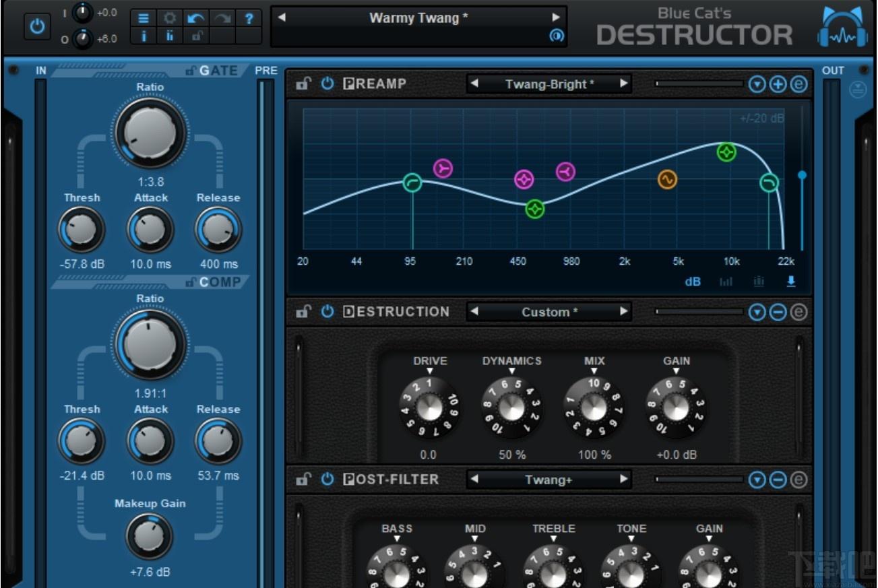Screen dimensions: 878x588
Task: Click the Blue Cat headphones logo
Action: [x=842, y=28]
